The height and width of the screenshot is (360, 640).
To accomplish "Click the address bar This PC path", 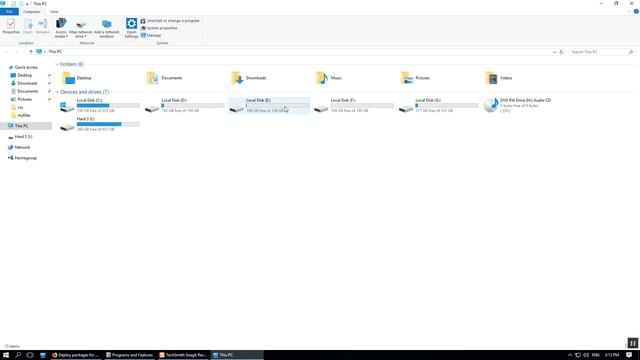I will point(55,52).
